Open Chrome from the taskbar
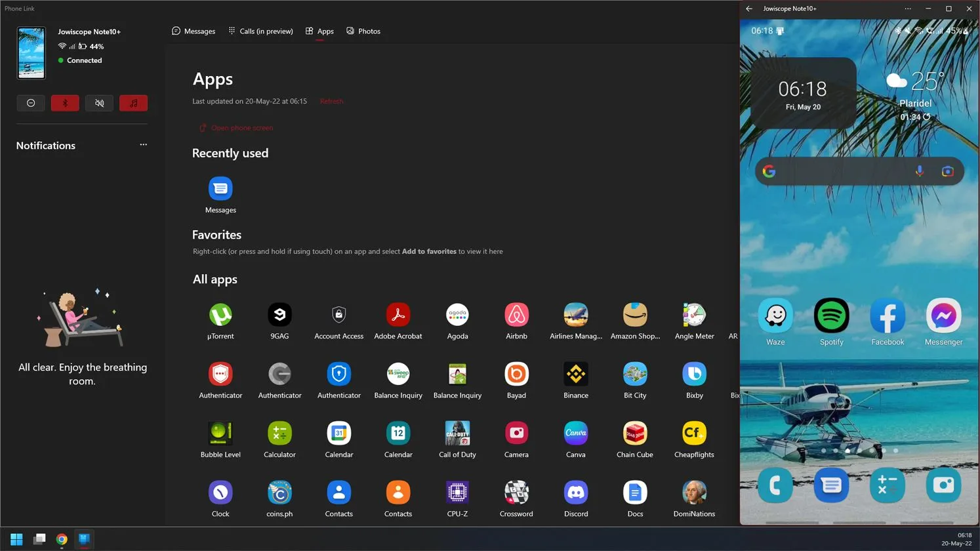 [62, 539]
